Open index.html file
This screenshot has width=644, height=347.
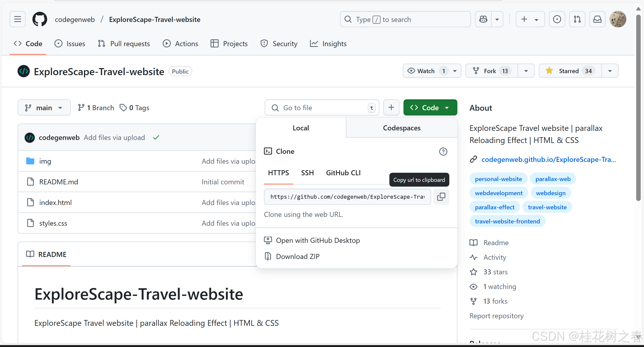55,203
